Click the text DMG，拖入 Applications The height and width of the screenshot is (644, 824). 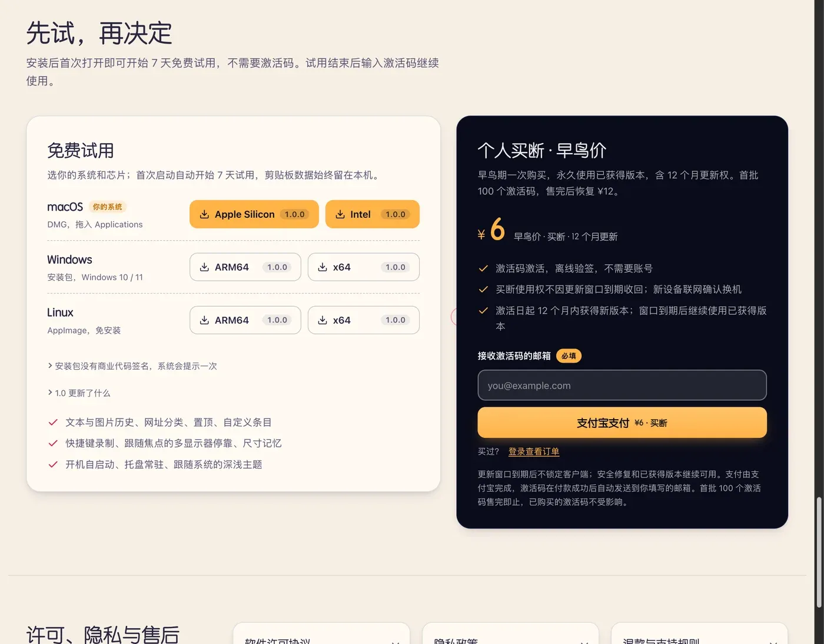coord(95,225)
